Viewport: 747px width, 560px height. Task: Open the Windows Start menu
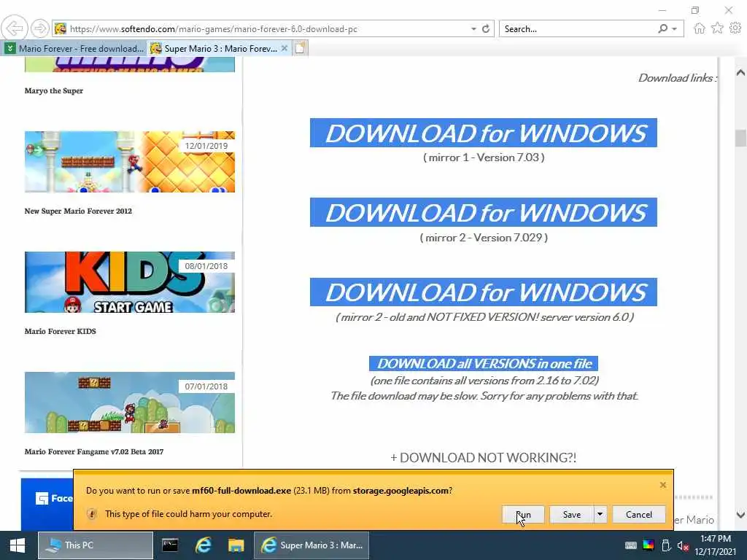[18, 545]
